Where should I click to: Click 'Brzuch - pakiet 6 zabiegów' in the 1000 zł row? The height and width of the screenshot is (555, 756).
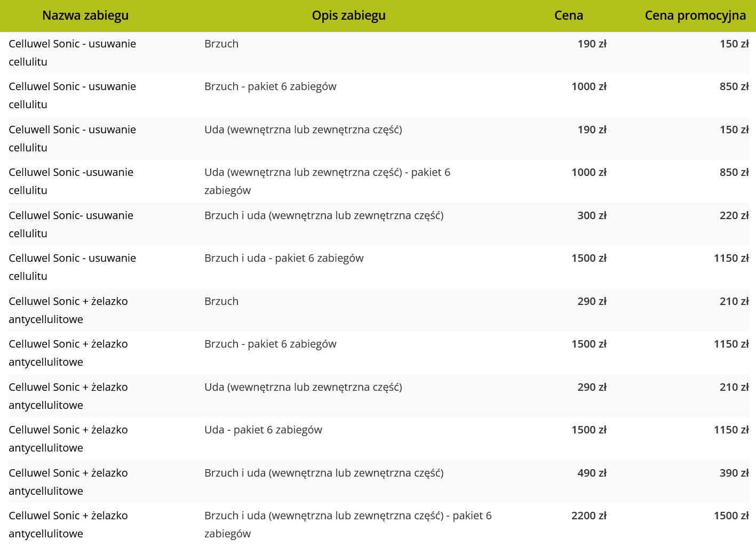coord(270,86)
